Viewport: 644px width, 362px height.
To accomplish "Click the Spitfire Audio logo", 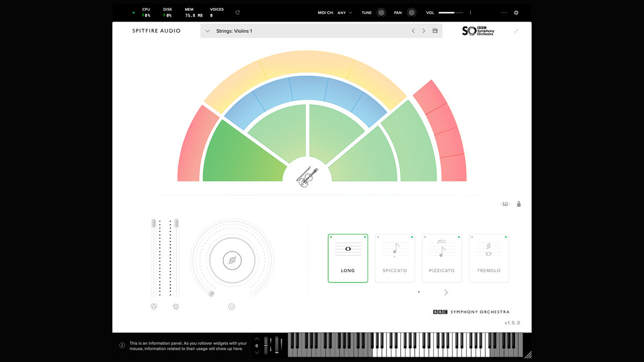I will click(x=157, y=31).
